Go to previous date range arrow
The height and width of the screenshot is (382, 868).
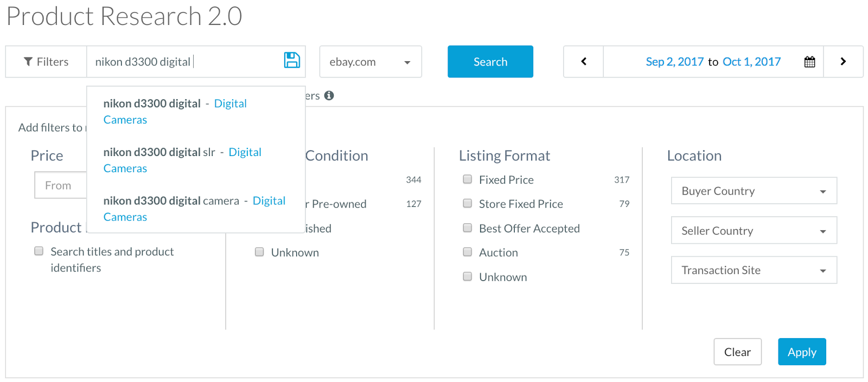click(x=584, y=62)
